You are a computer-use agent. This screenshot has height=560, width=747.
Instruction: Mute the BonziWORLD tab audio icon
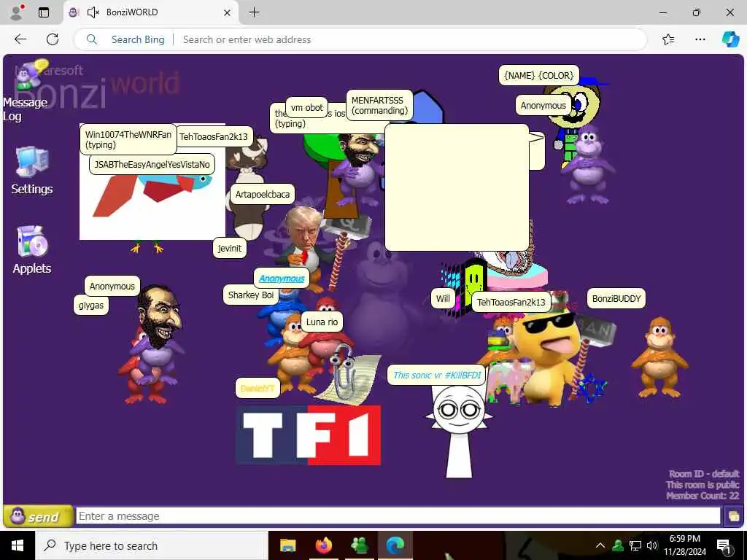coord(93,12)
